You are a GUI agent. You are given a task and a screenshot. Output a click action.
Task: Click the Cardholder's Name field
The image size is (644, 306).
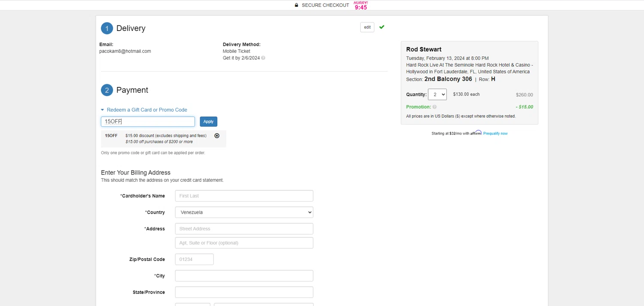[x=244, y=196]
